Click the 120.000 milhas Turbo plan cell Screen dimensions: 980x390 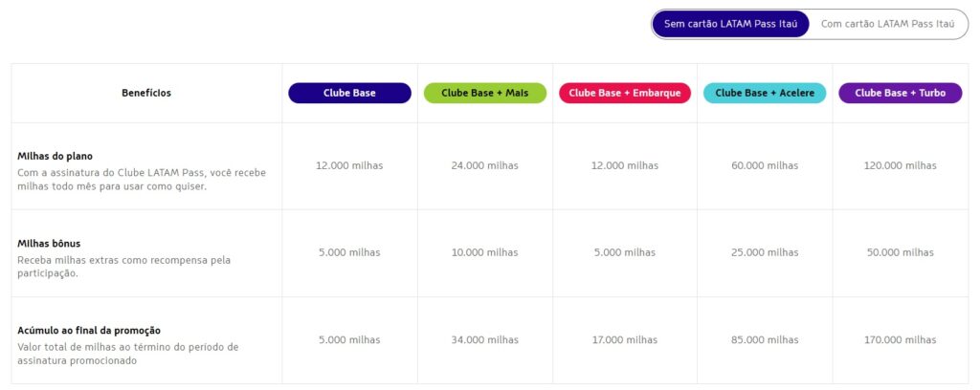pyautogui.click(x=901, y=165)
